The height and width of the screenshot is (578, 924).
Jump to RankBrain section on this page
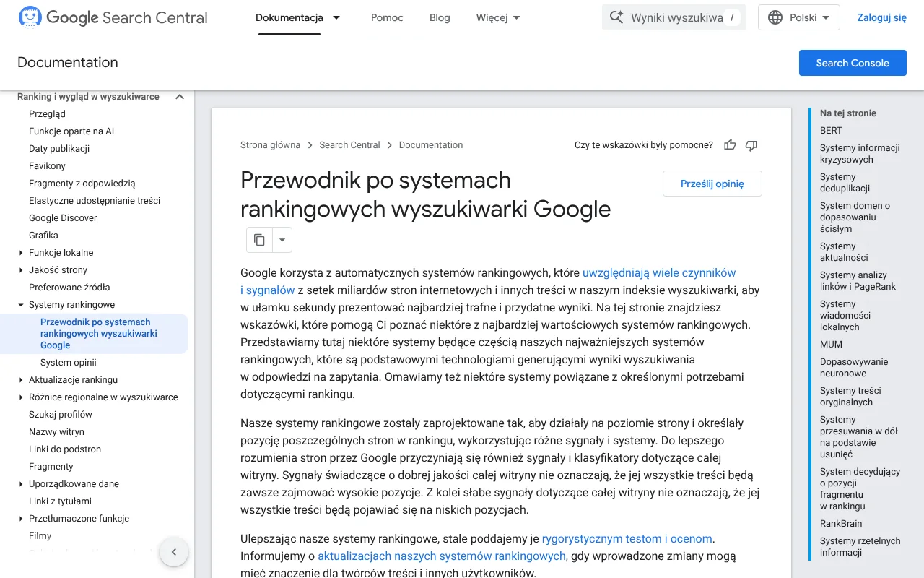point(841,524)
